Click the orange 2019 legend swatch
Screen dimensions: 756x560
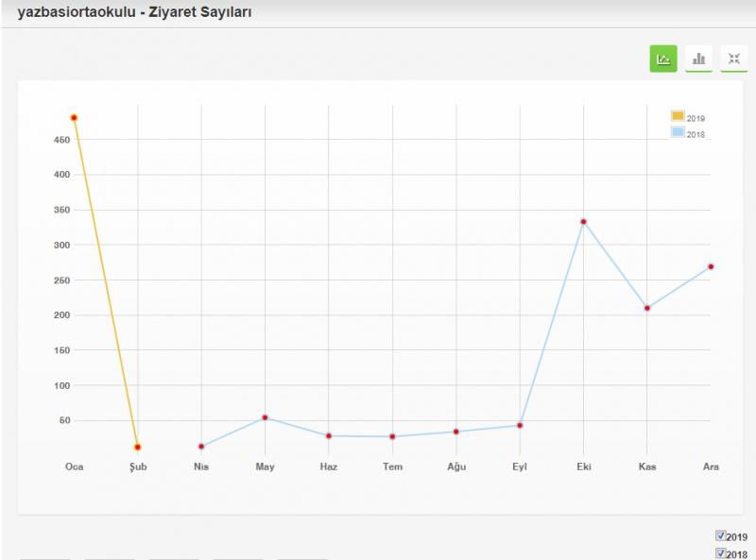(x=678, y=116)
